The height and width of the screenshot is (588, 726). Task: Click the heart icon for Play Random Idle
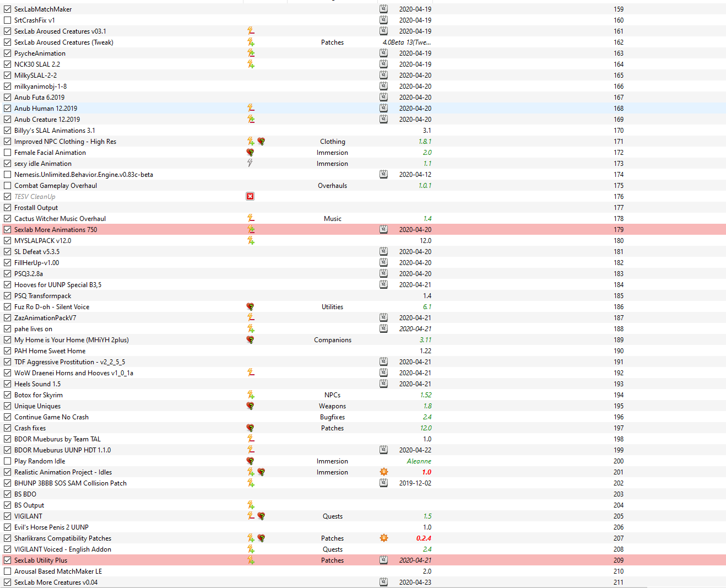pyautogui.click(x=250, y=461)
